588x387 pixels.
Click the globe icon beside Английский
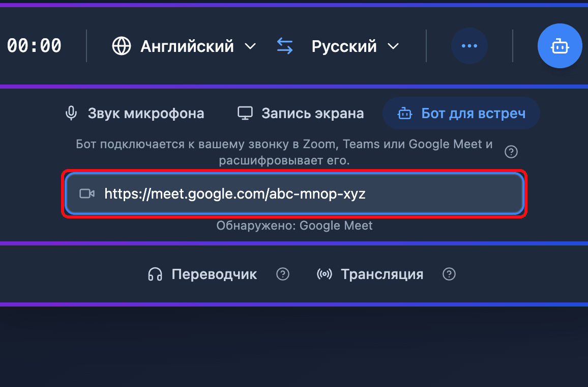pos(122,46)
